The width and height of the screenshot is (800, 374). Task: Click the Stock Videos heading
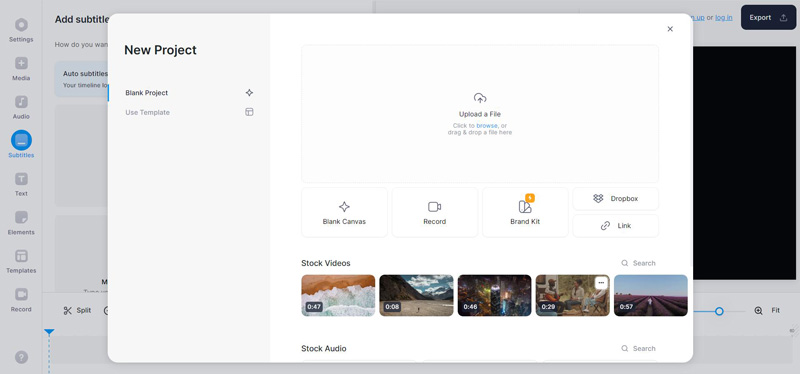coord(326,263)
